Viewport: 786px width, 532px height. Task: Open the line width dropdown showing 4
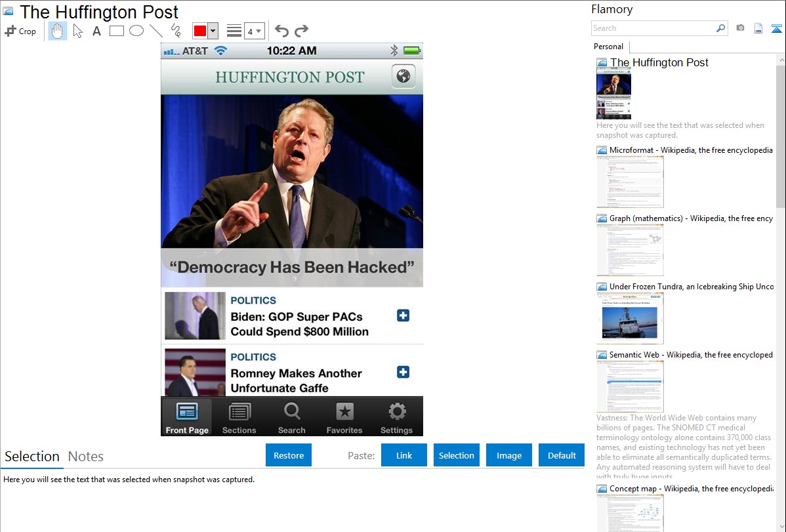click(x=255, y=31)
